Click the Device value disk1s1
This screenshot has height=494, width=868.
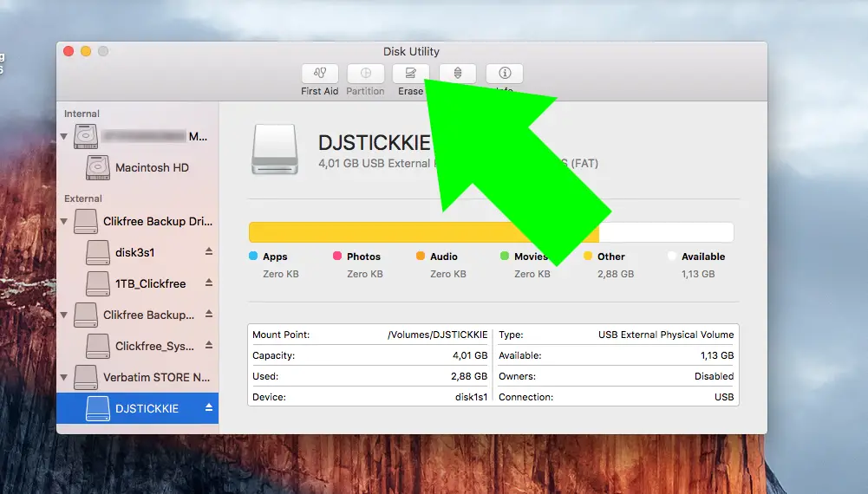click(471, 397)
